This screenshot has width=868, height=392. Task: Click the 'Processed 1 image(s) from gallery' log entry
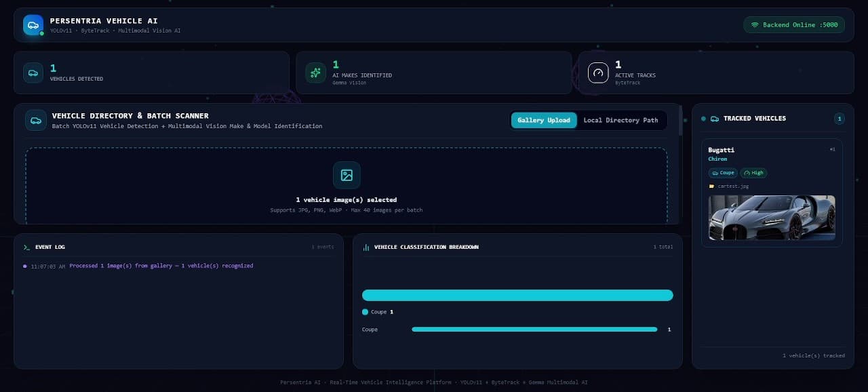[x=161, y=266]
